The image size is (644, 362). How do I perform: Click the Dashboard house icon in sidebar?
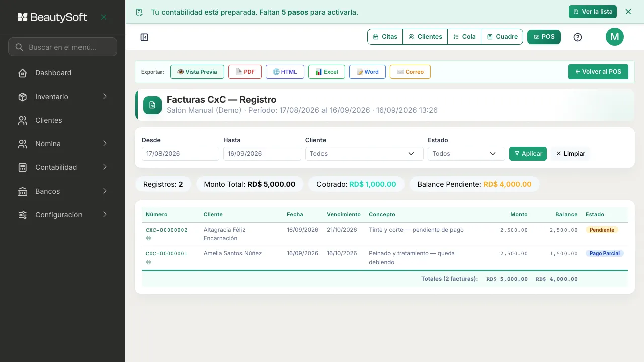(23, 73)
